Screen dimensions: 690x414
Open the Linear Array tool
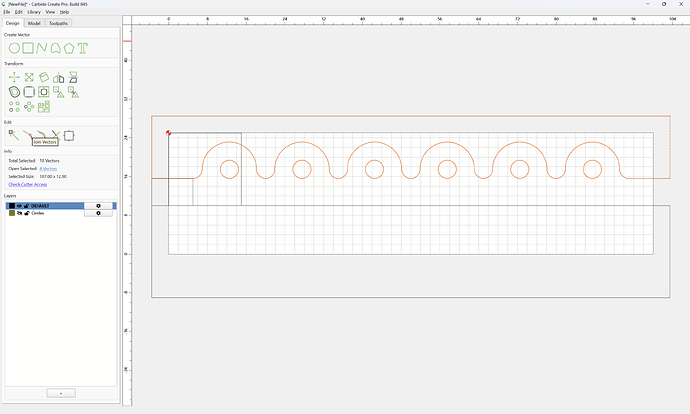(14, 106)
